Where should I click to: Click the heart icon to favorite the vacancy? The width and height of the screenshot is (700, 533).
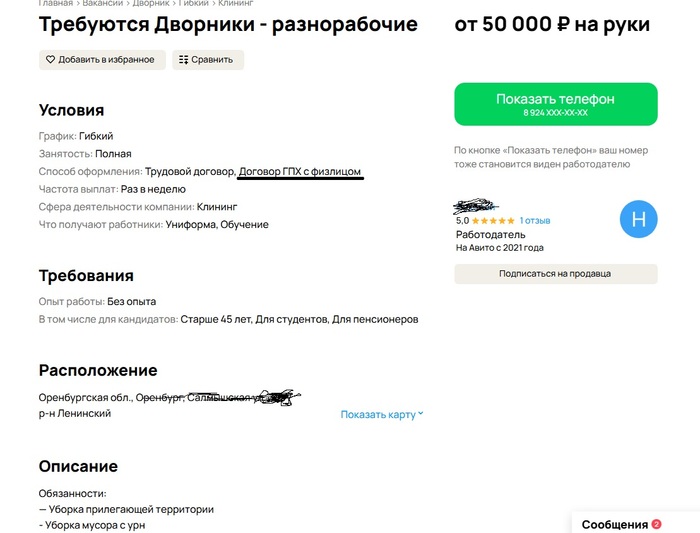50,59
